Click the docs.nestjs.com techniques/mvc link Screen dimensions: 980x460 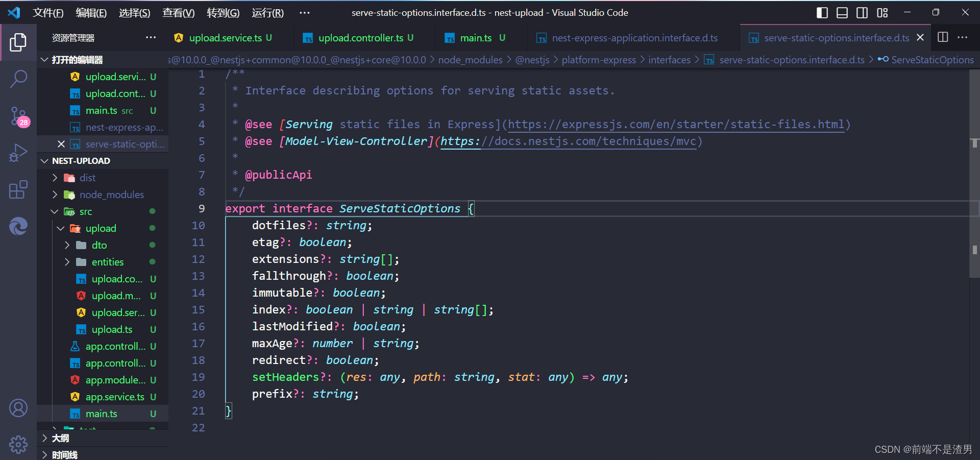pyautogui.click(x=569, y=141)
